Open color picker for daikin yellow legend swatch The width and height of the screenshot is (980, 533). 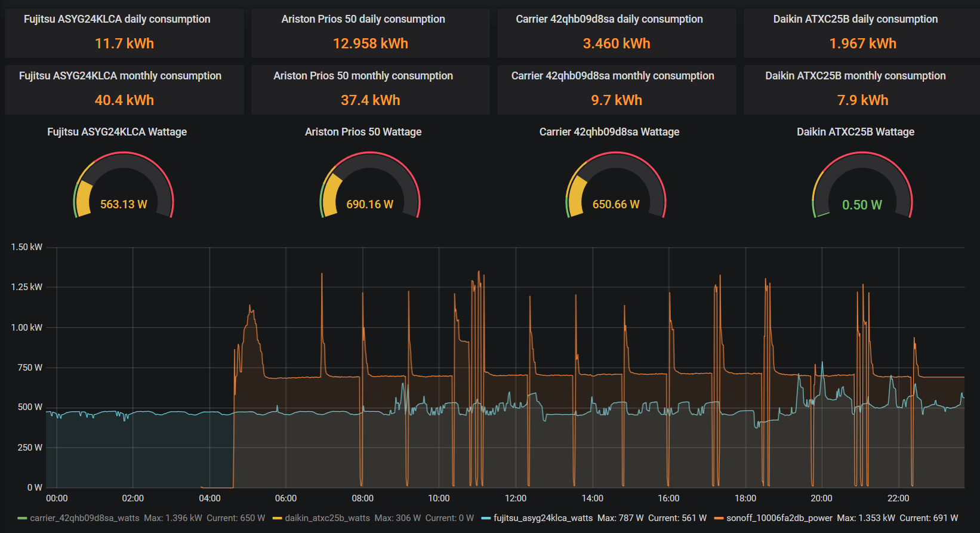coord(278,518)
